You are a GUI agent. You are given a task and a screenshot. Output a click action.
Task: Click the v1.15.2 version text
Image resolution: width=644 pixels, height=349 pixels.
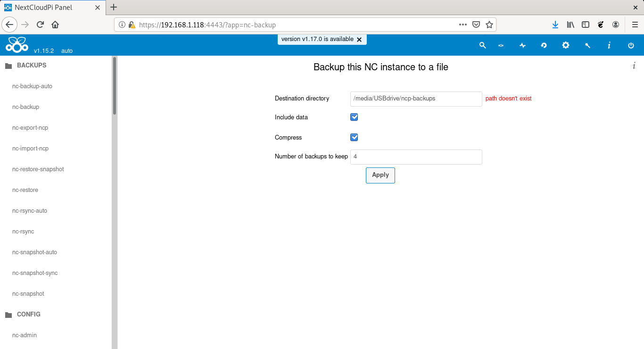[x=44, y=50]
